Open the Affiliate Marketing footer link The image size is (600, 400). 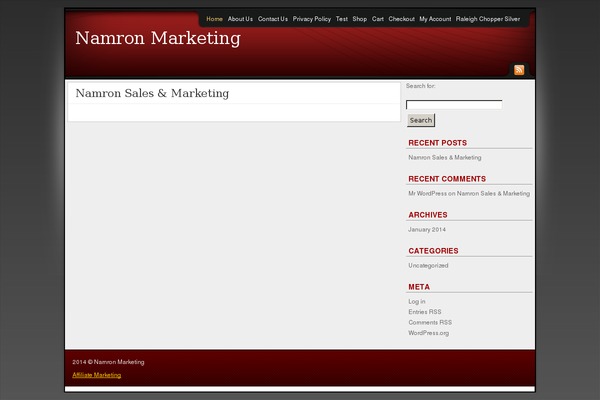[96, 375]
